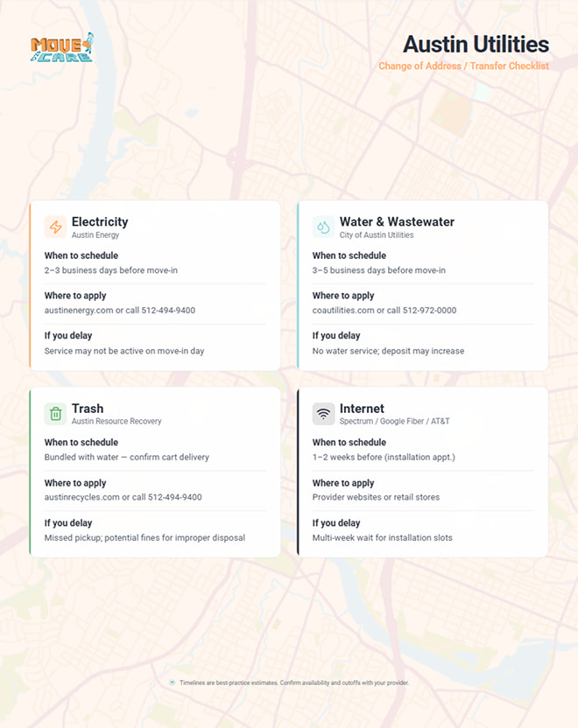Click 'Bundled with water' schedule text
The image size is (578, 728).
tap(127, 458)
